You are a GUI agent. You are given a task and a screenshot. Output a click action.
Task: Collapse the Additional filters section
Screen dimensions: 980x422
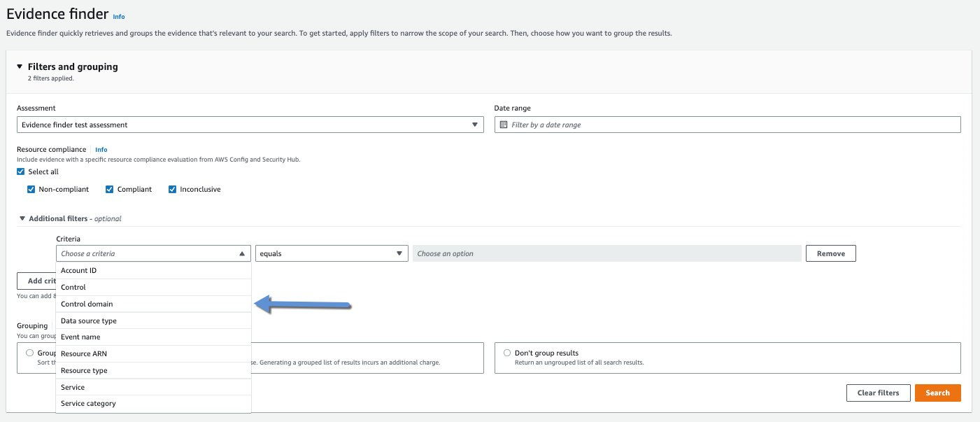click(22, 218)
